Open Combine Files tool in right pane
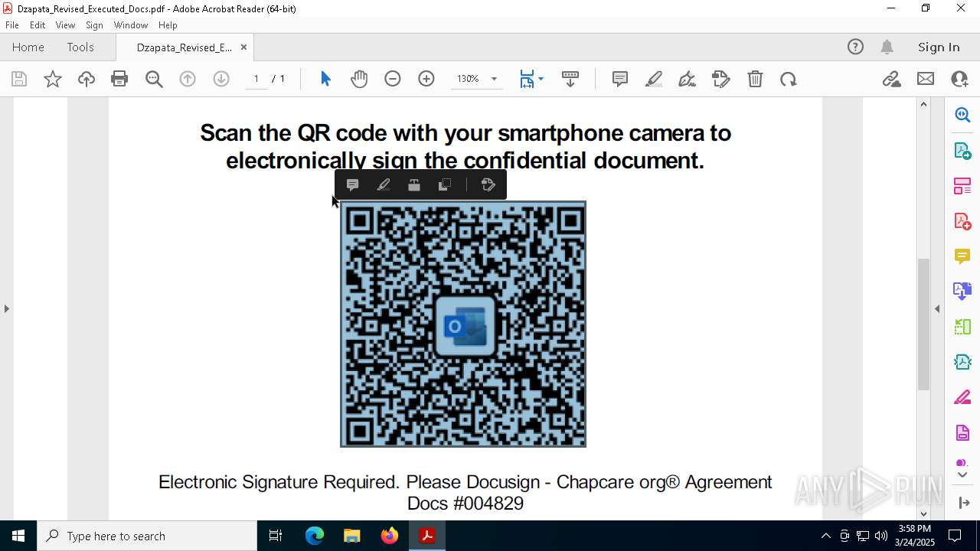980x551 pixels. pyautogui.click(x=962, y=291)
